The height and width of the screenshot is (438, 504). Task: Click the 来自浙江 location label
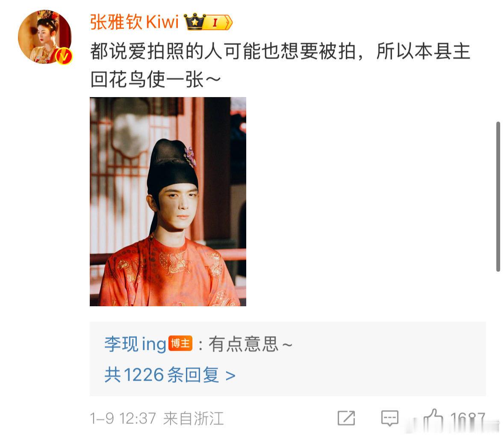(193, 419)
